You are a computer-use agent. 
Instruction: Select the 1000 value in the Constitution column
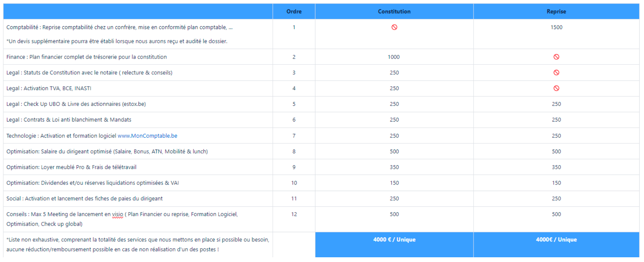[394, 57]
